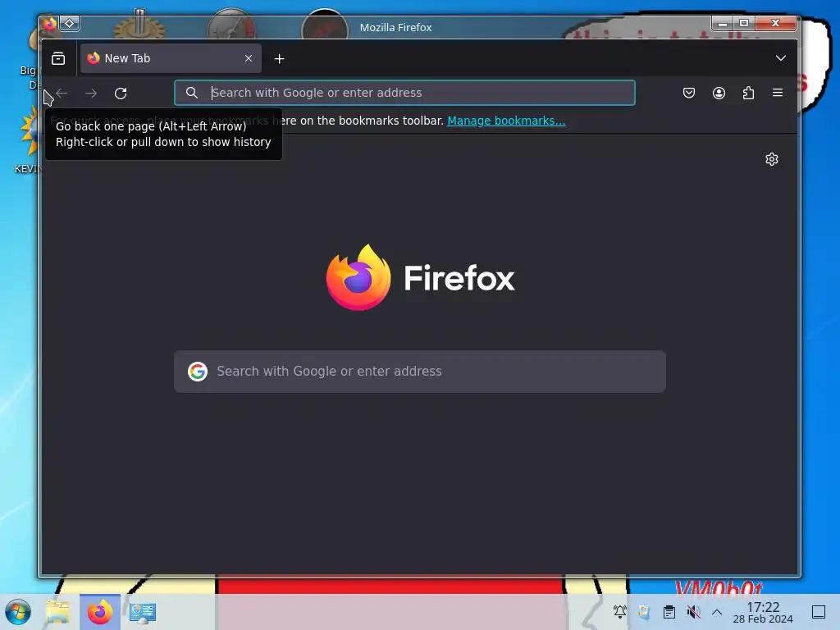Image resolution: width=840 pixels, height=630 pixels.
Task: Expand the list all tabs chevron
Action: [x=781, y=58]
